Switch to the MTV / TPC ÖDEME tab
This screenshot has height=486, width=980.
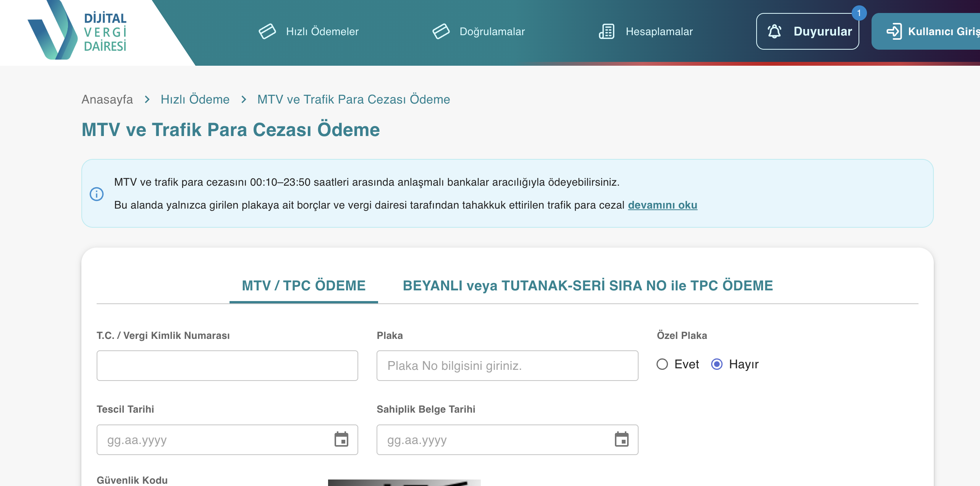pyautogui.click(x=304, y=285)
